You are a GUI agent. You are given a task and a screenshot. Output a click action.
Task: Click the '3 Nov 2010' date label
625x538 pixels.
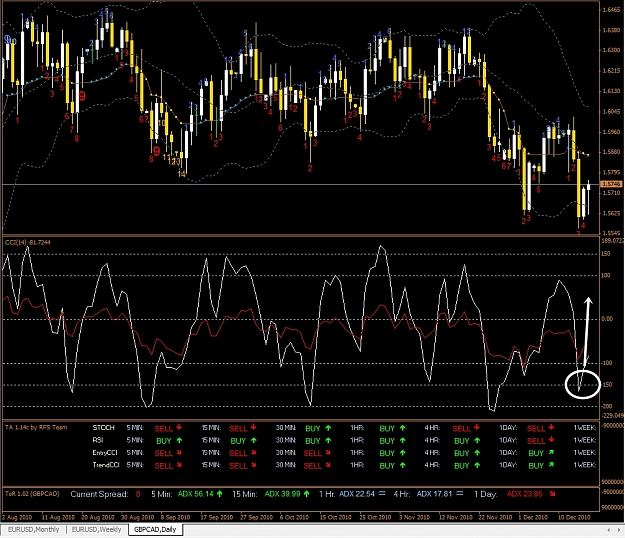pos(415,517)
